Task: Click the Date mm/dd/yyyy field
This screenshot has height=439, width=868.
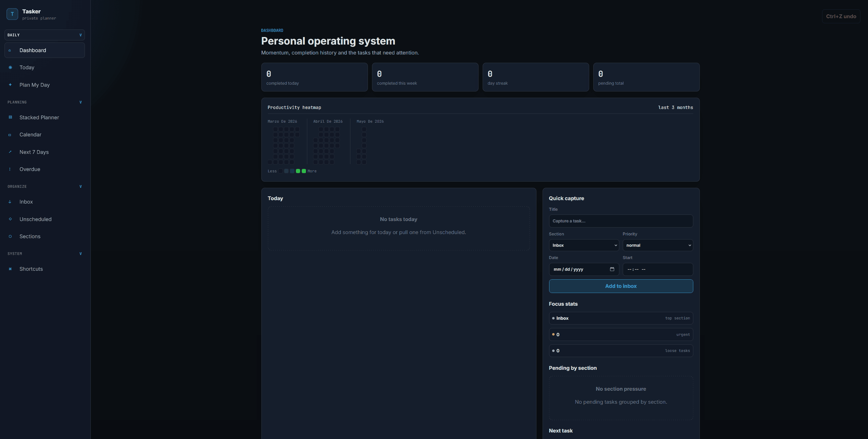Action: click(584, 269)
